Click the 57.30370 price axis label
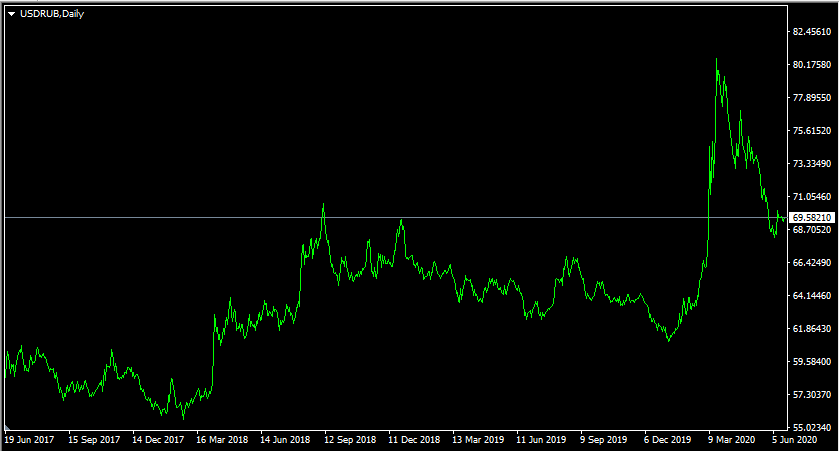Screen dimensions: 840x451 click(812, 395)
